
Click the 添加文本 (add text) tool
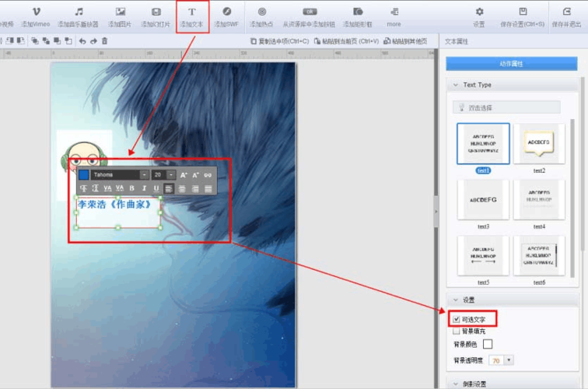[x=191, y=16]
